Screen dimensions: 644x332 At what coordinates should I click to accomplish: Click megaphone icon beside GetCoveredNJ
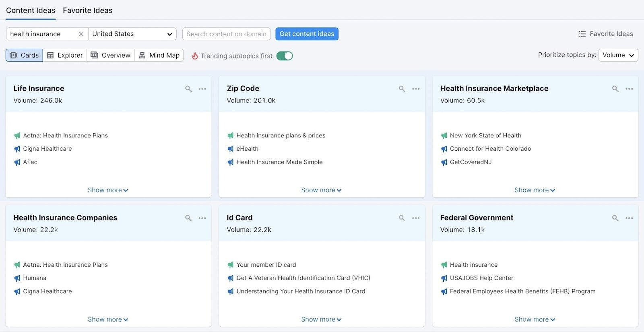pyautogui.click(x=444, y=162)
